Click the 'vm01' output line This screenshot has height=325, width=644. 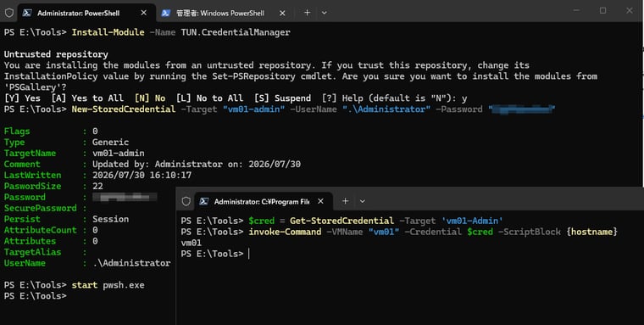coord(192,243)
